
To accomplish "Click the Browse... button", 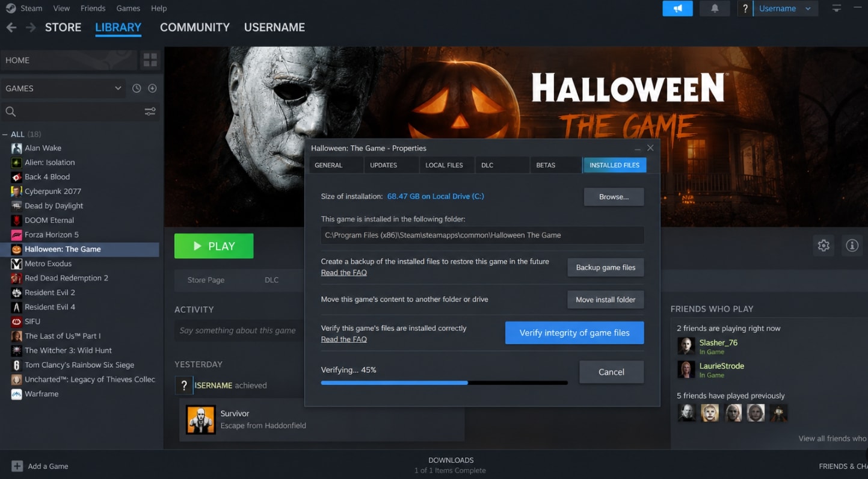I will pos(614,197).
